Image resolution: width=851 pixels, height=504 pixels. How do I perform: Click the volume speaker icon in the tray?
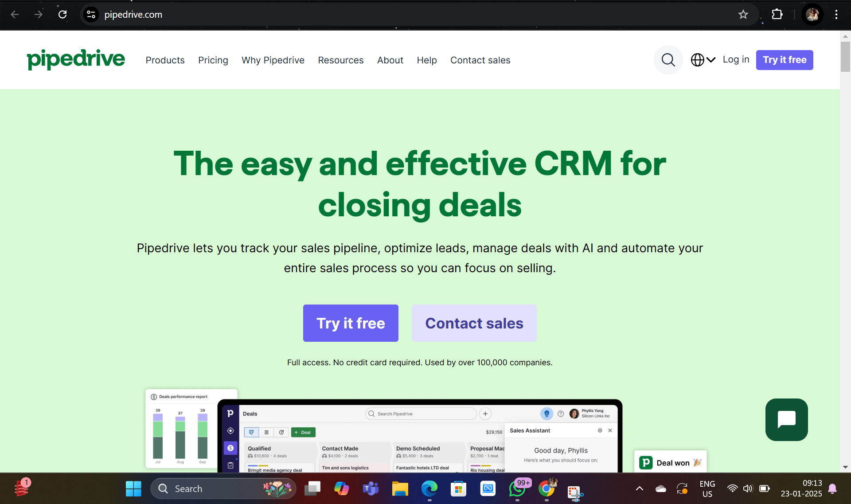point(748,488)
